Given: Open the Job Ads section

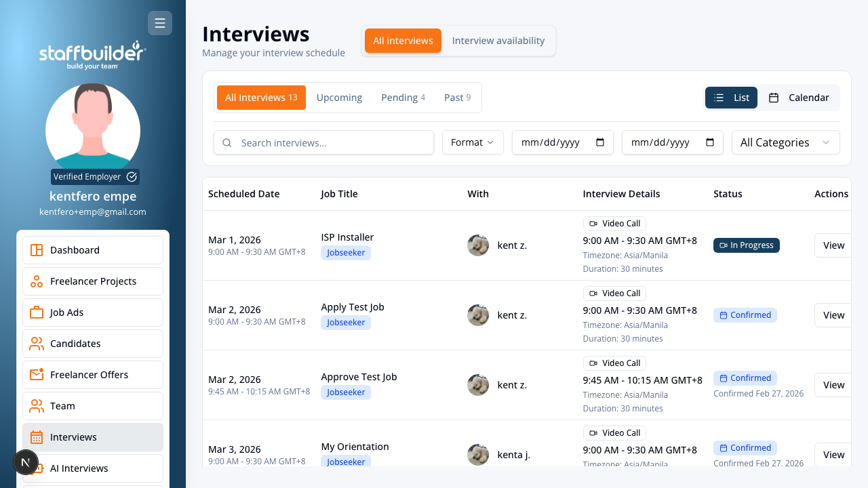Looking at the screenshot, I should point(93,312).
